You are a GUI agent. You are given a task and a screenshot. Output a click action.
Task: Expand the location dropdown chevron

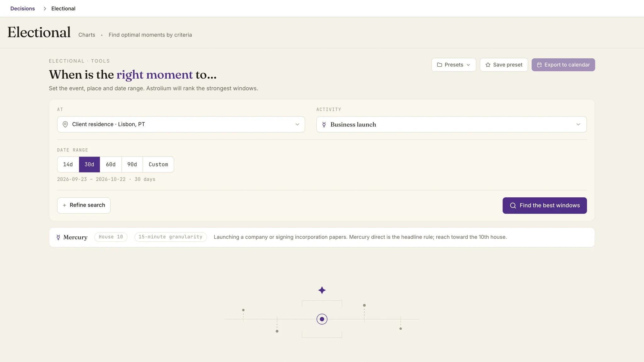297,124
